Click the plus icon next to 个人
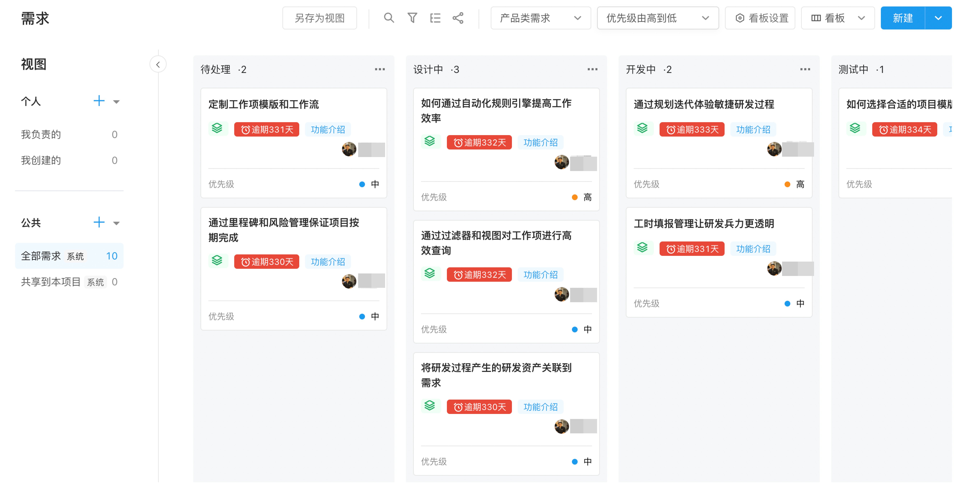The height and width of the screenshot is (493, 980). [99, 101]
